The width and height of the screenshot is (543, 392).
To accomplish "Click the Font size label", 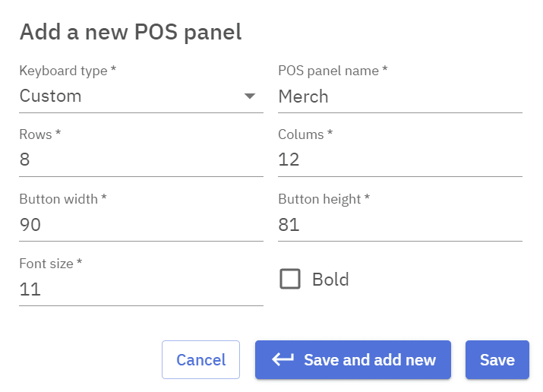I will click(x=50, y=264).
